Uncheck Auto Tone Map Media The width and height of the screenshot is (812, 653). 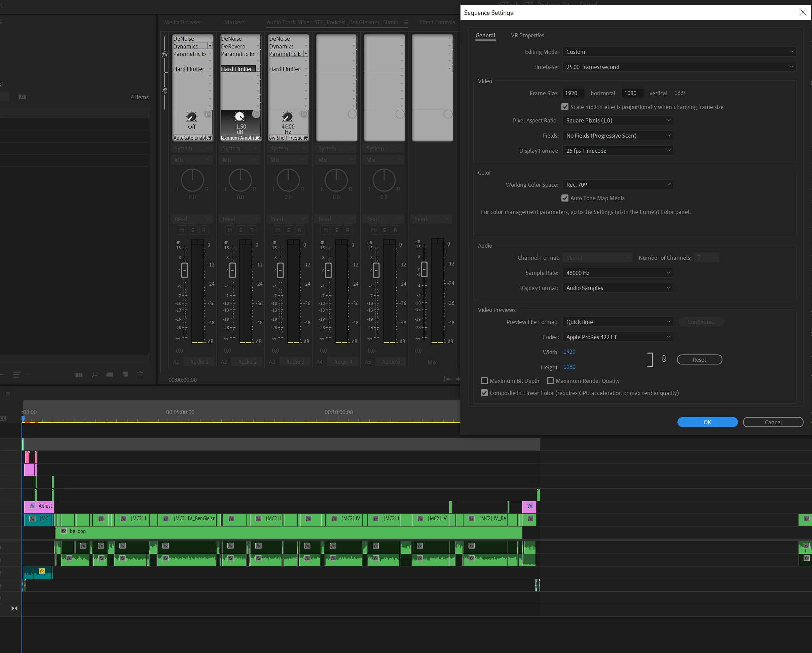[x=564, y=198]
